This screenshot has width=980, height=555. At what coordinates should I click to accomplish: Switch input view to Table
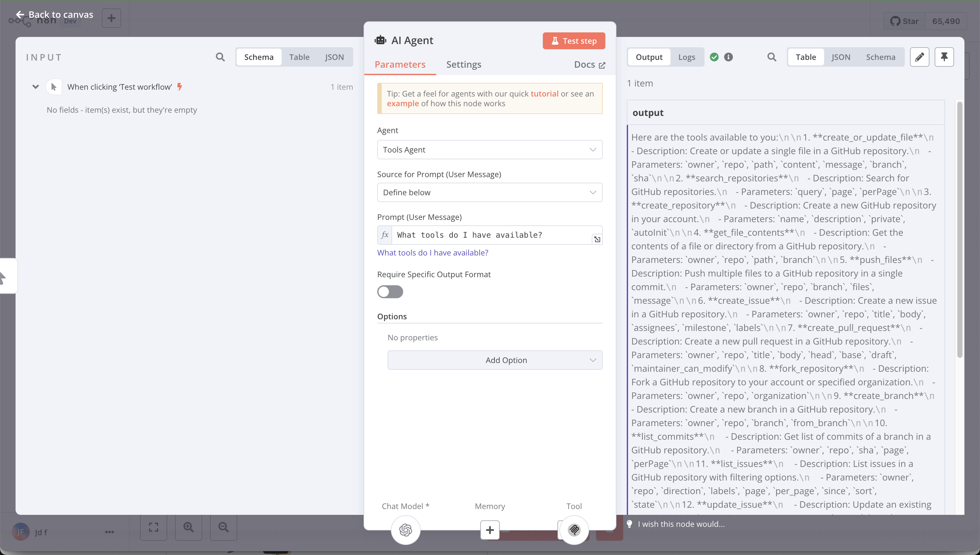coord(299,57)
